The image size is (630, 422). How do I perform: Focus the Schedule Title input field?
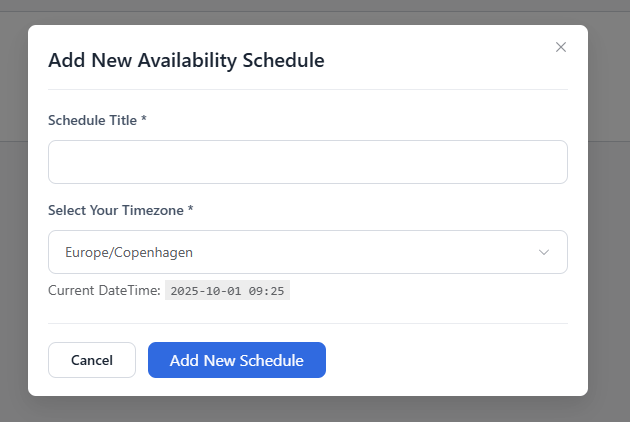coord(307,162)
